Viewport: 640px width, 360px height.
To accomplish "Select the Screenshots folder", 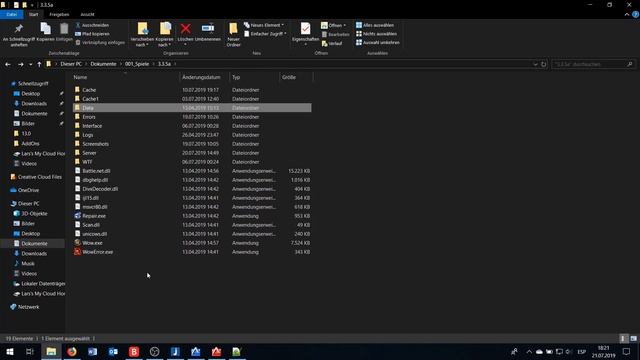I will tap(192, 144).
